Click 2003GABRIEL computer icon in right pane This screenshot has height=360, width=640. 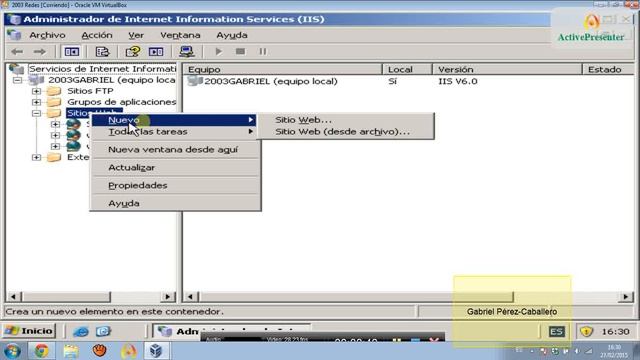point(195,81)
